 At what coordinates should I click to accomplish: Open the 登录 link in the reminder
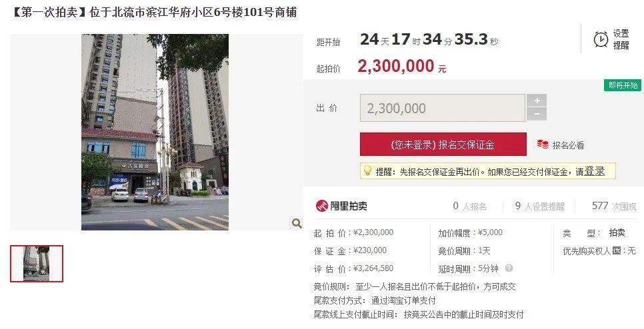[594, 171]
